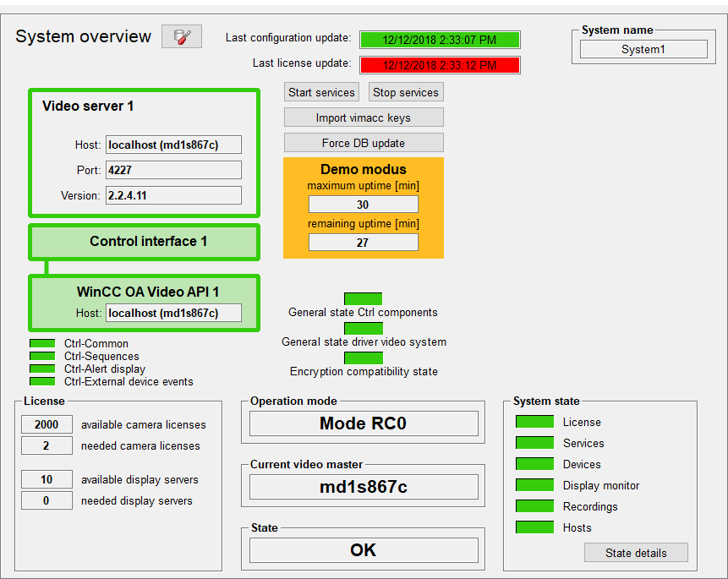Screen dimensions: 728x579
Task: Click the Operation mode field showing Mode RC0
Action: point(363,422)
